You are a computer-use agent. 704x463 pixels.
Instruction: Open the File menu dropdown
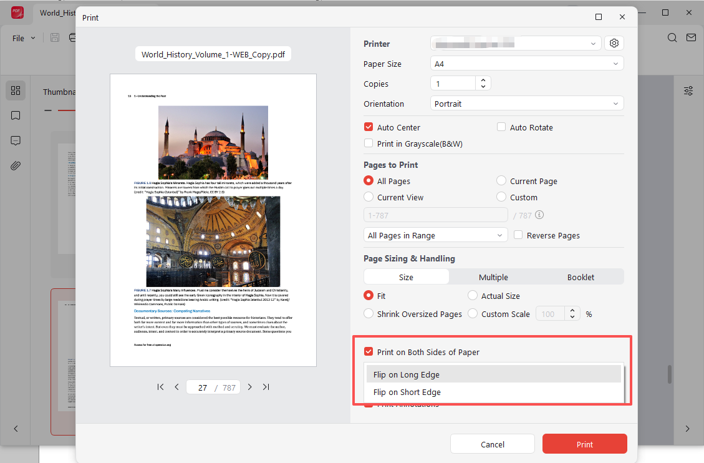(23, 38)
